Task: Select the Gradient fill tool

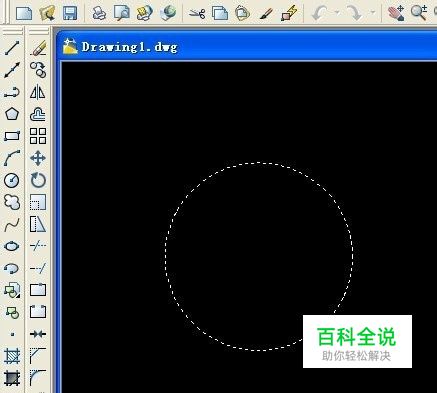Action: [12, 378]
